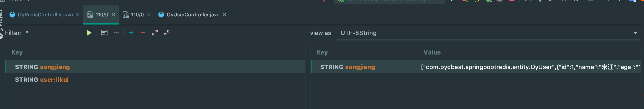Viewport: 644px width, 109px height.
Task: Select the STRING songjiang key in the left list
Action: (42, 67)
